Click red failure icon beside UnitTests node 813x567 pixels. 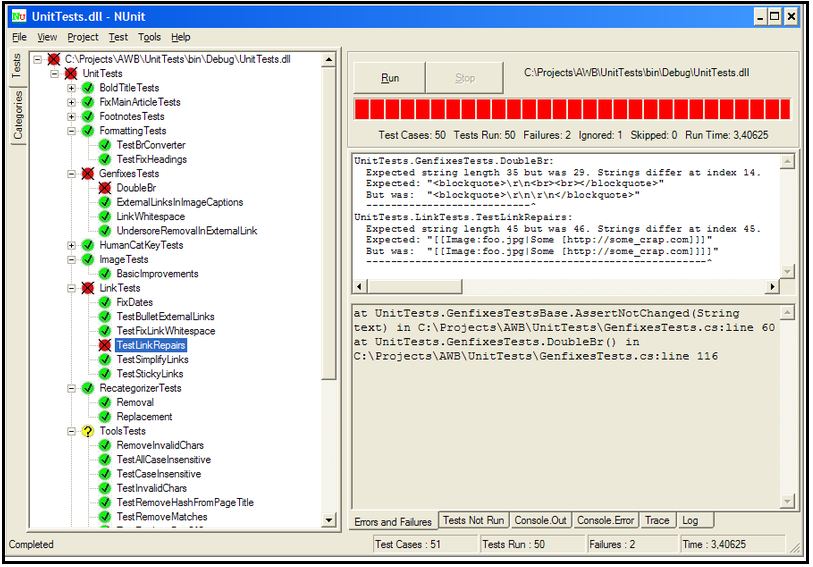71,74
